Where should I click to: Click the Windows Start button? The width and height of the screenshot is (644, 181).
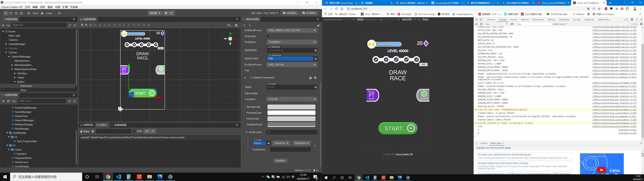pyautogui.click(x=5, y=177)
